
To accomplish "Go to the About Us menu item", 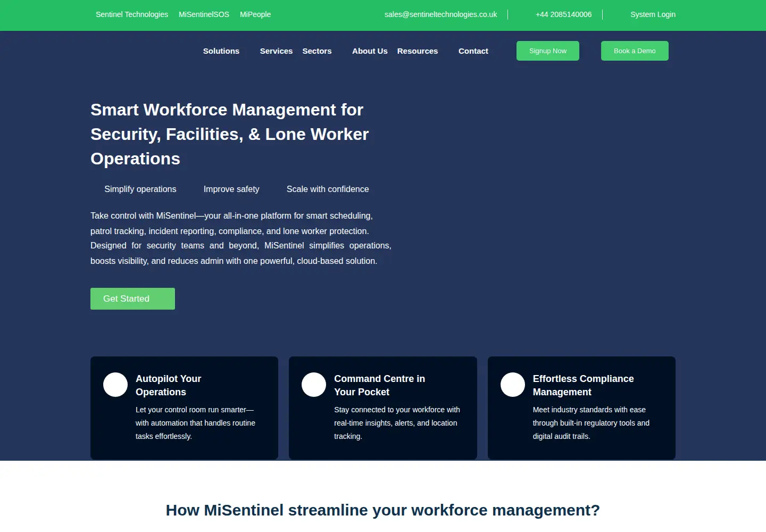I will 370,51.
